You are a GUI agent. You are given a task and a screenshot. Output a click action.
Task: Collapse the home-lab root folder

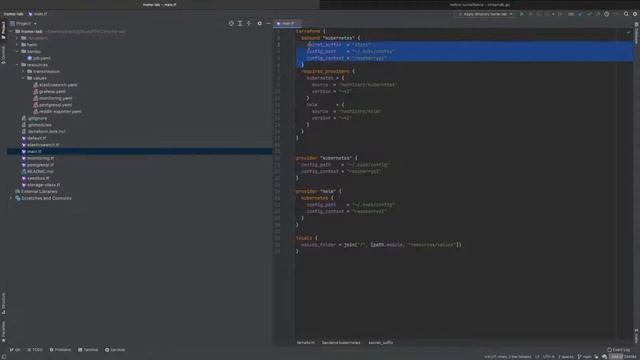[11, 31]
